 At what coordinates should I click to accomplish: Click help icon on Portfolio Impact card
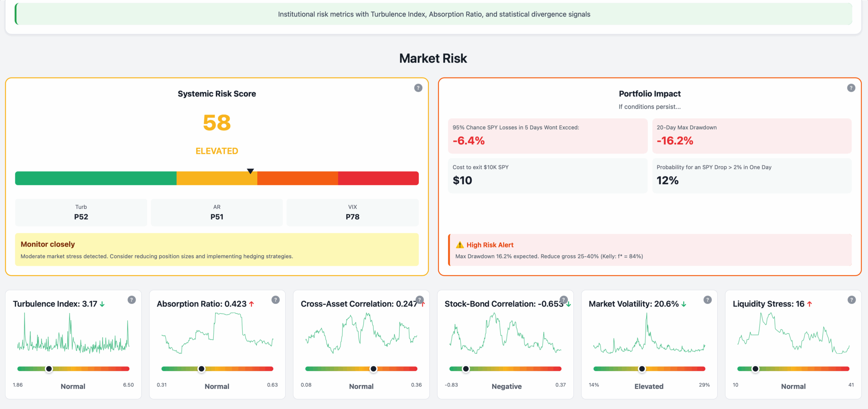pos(851,88)
